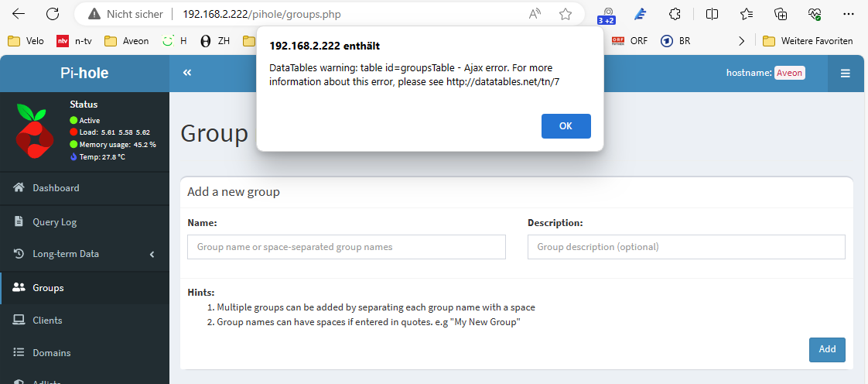
Task: Reload the page with browser refresh icon
Action: [53, 14]
